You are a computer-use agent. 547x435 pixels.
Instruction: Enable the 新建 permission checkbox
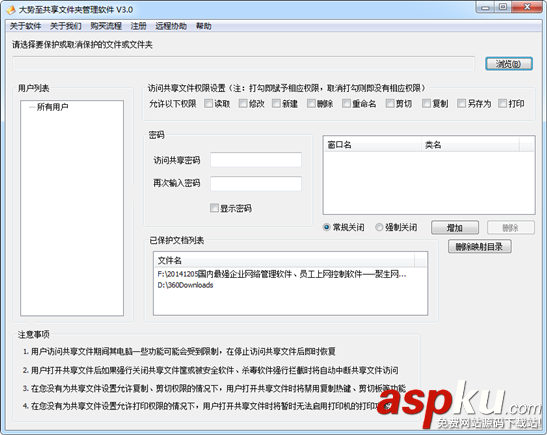point(276,103)
